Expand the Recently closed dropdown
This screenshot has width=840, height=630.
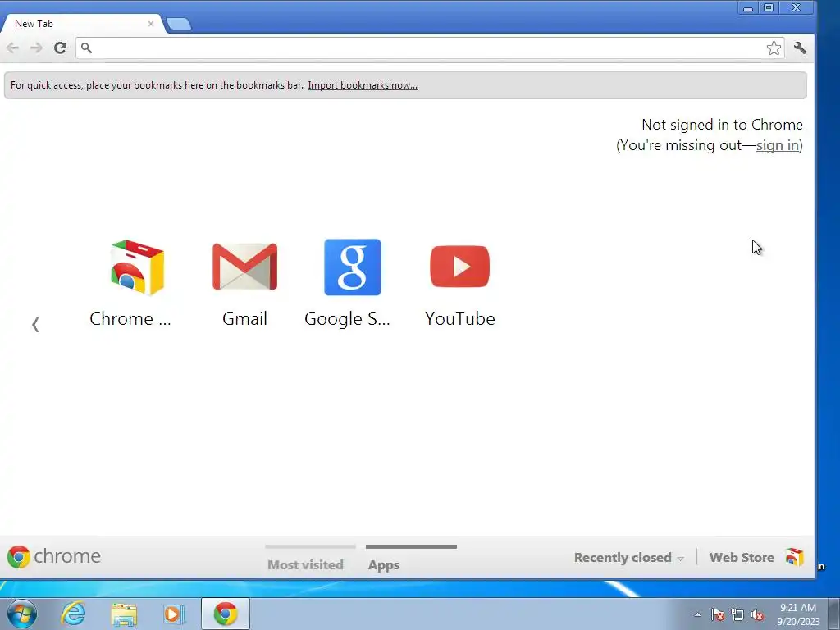click(x=629, y=558)
